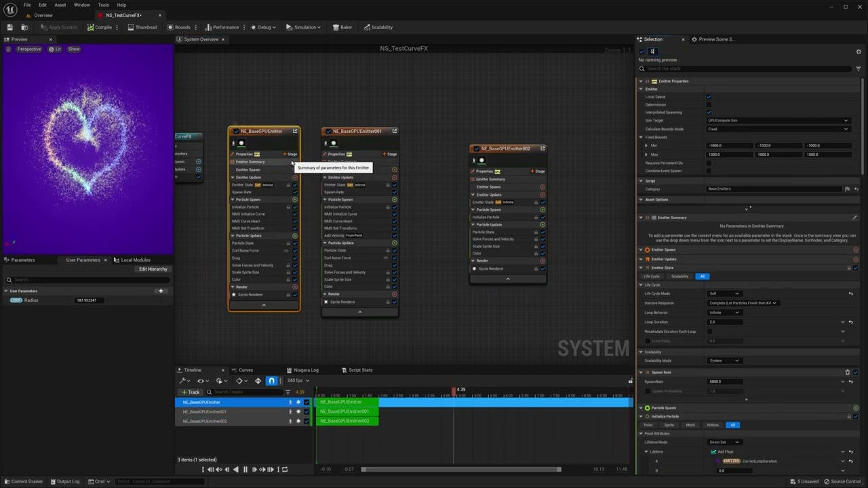The height and width of the screenshot is (488, 868).
Task: Toggle the Local Space checkbox
Action: tap(709, 97)
